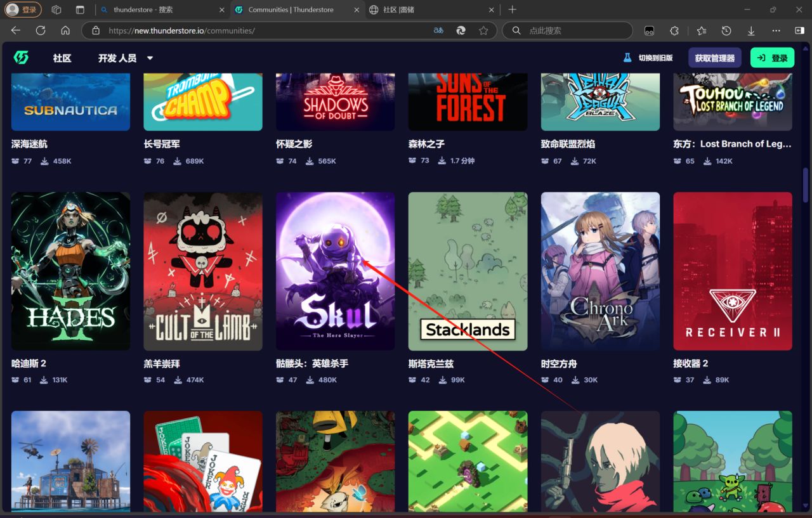Screen dimensions: 812x518
Task: Expand the 开发 人员 dropdown menu
Action: (126, 58)
